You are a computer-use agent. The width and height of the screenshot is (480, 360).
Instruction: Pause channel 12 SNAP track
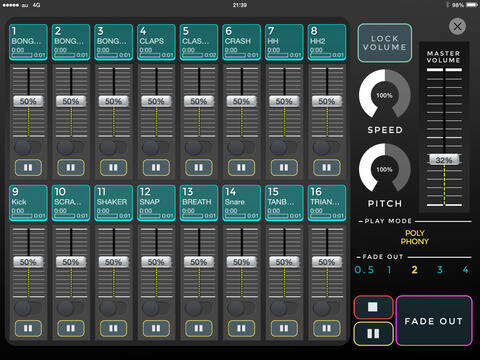(x=156, y=328)
